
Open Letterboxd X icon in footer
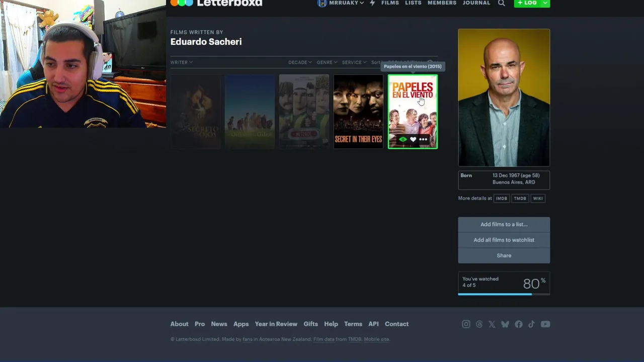pyautogui.click(x=492, y=324)
